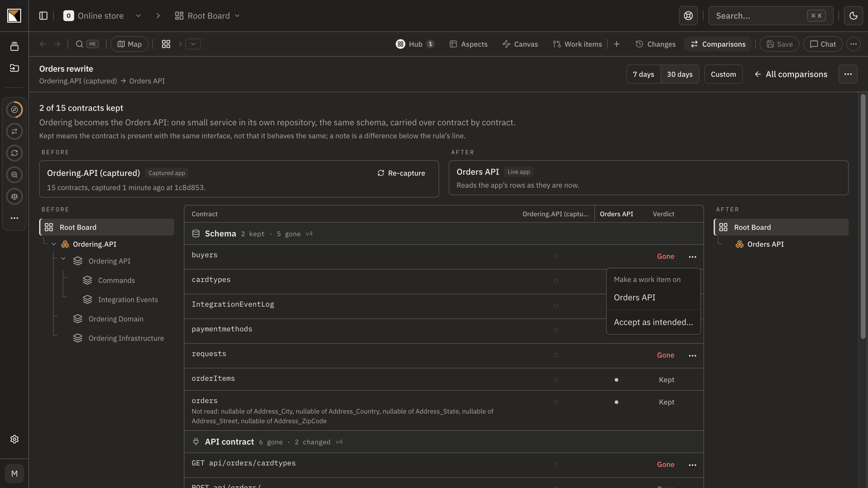
Task: Select the 30 days range
Action: coord(680,74)
